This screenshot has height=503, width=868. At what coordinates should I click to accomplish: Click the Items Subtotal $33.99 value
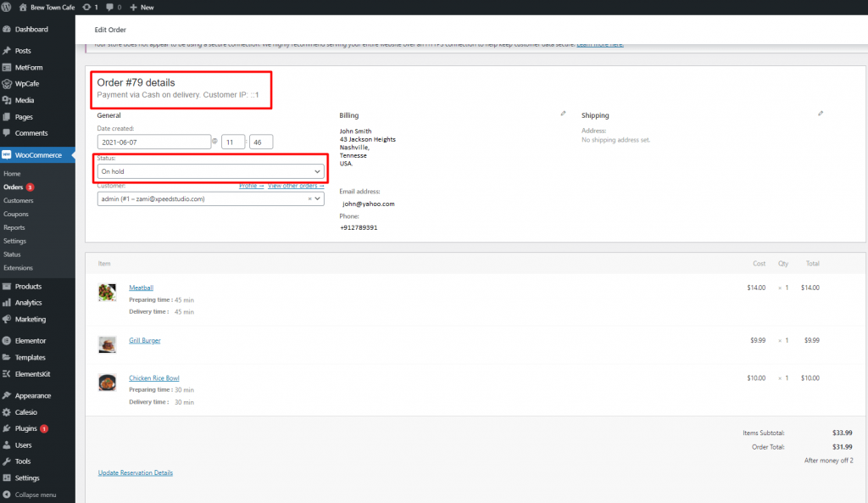coord(842,433)
